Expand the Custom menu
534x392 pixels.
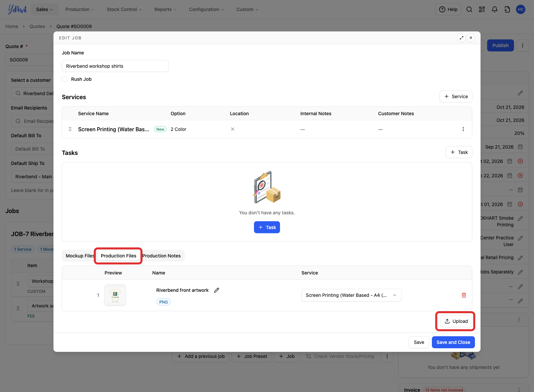247,9
